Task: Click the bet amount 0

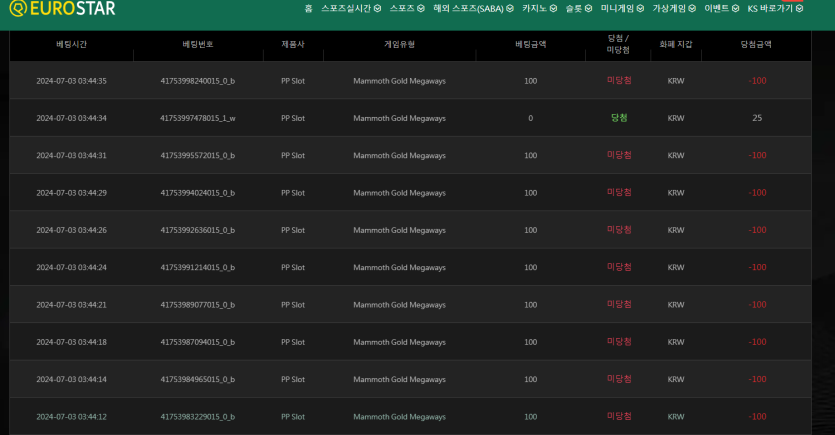Action: tap(530, 118)
